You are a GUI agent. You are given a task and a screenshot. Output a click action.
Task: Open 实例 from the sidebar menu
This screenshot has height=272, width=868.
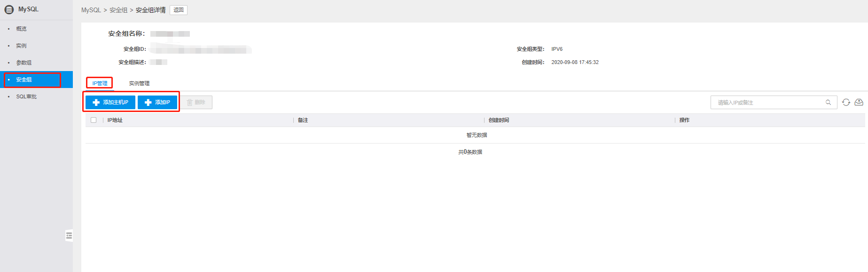click(x=21, y=46)
